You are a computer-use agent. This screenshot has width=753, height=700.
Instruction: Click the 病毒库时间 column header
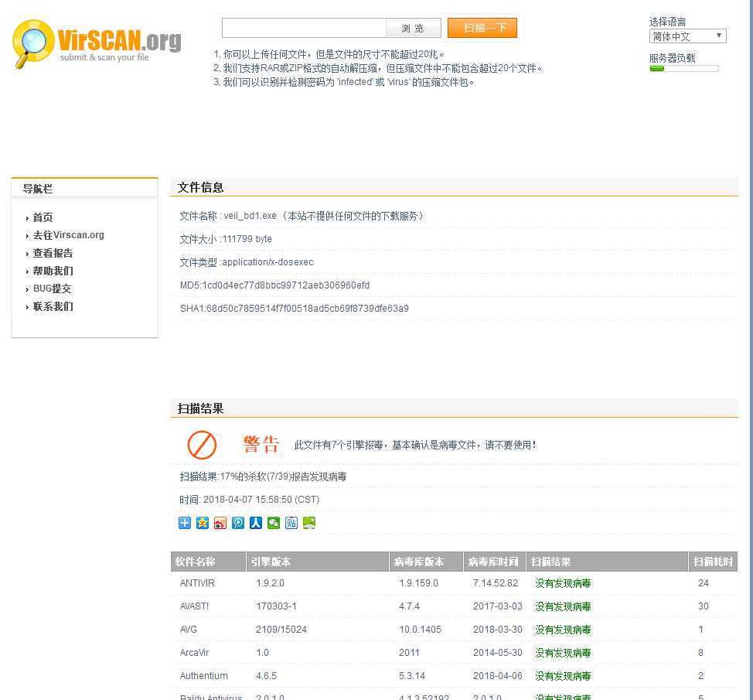[495, 562]
